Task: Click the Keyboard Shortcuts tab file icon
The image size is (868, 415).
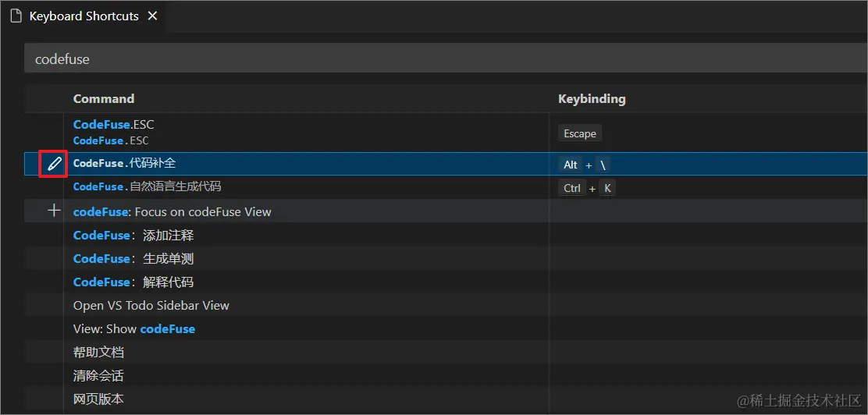Action: click(x=16, y=16)
